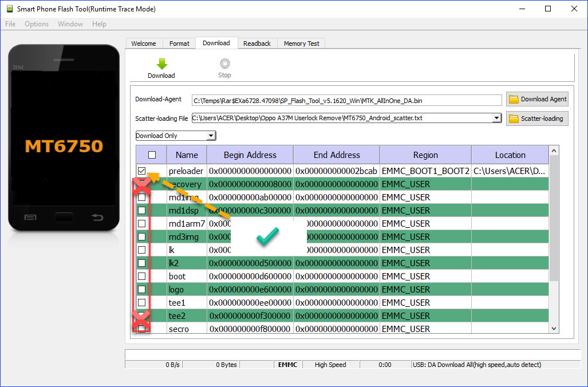Enable the md1dsp checkbox

[142, 210]
